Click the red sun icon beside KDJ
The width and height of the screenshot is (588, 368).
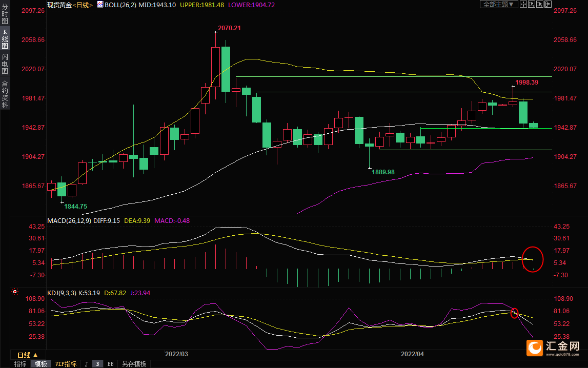pos(15,292)
